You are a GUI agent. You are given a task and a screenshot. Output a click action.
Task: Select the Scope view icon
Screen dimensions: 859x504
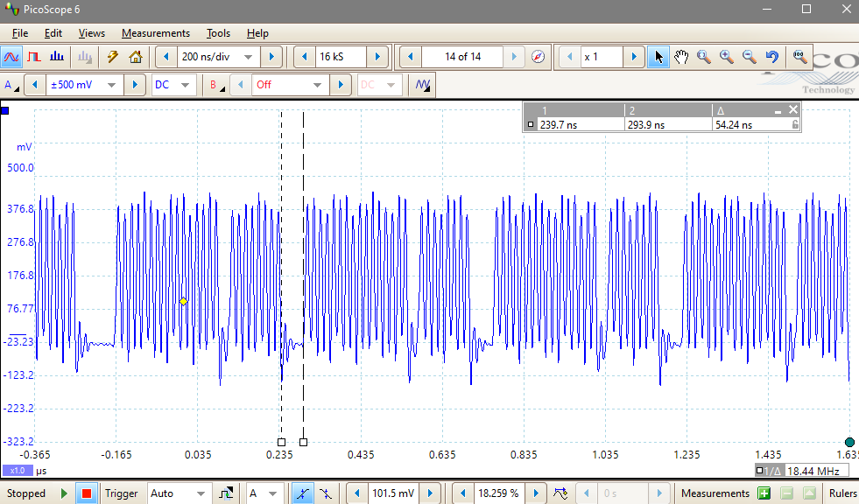[x=11, y=56]
